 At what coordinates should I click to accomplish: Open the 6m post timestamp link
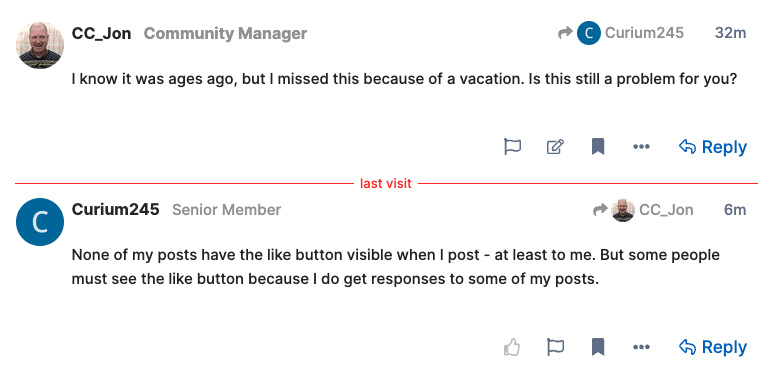(x=735, y=210)
